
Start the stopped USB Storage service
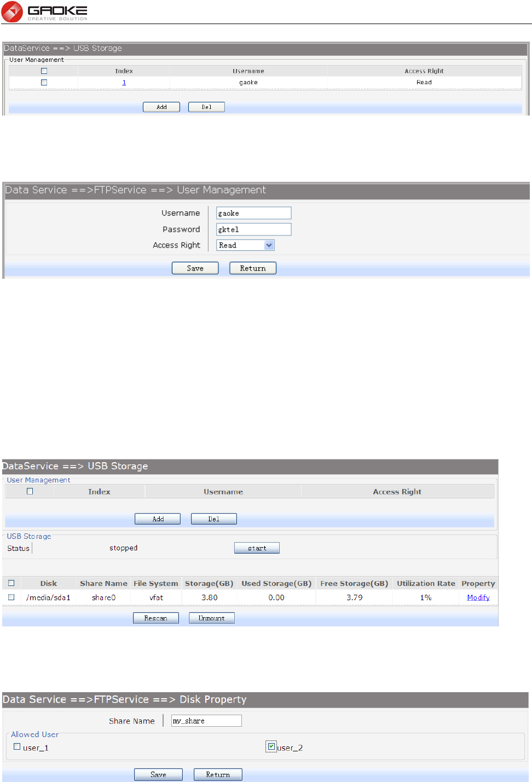point(257,548)
